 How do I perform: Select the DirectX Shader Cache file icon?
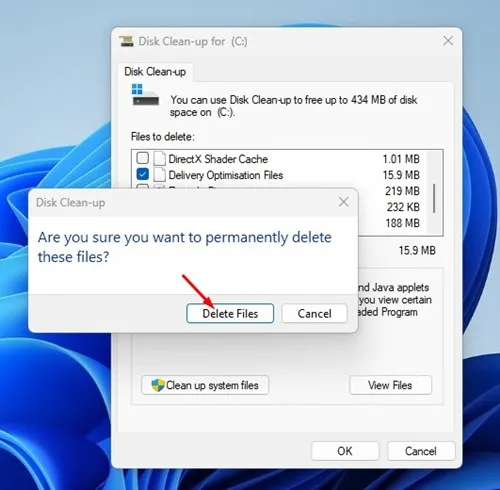click(159, 158)
